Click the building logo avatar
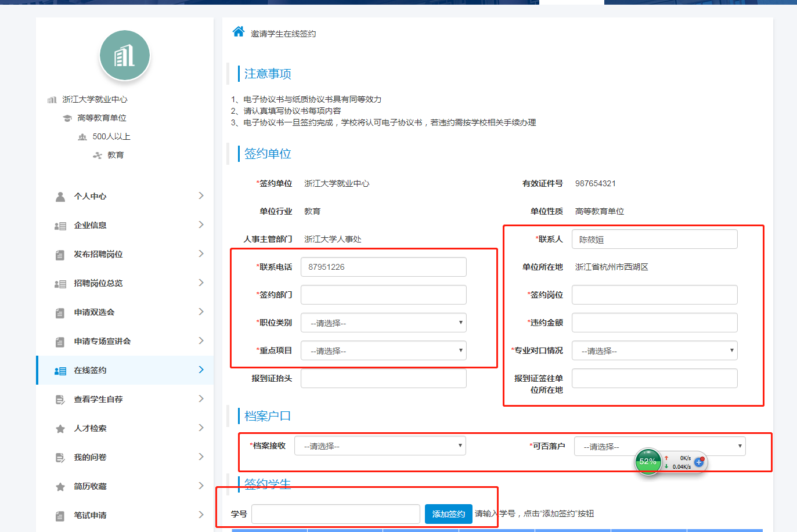 pyautogui.click(x=125, y=56)
